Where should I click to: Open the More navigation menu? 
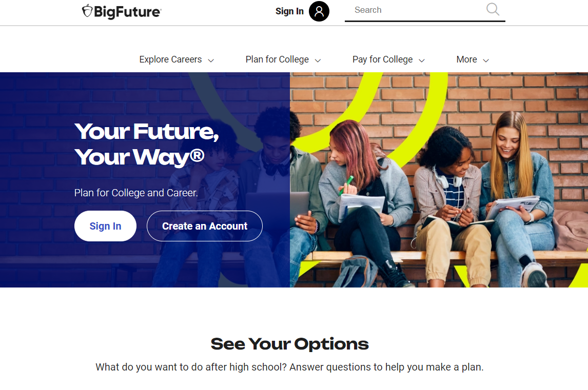[466, 59]
